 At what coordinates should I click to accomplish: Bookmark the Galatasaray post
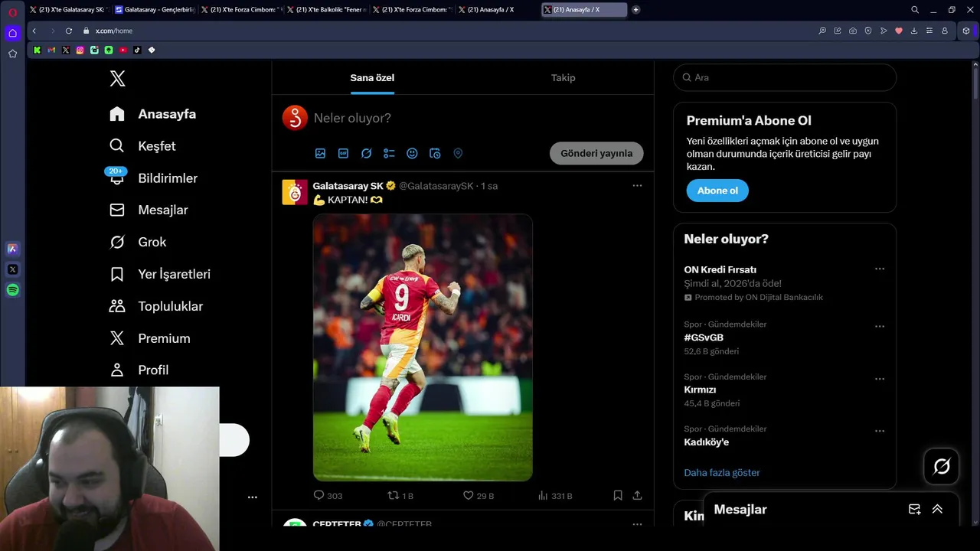pyautogui.click(x=618, y=496)
